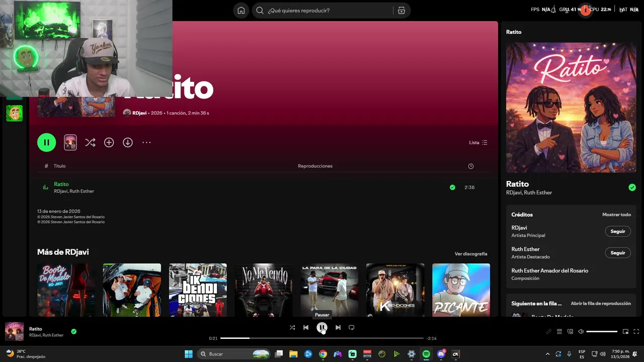Toggle shuffle in the album action row
Viewport: 644px width, 362px height.
click(x=90, y=143)
